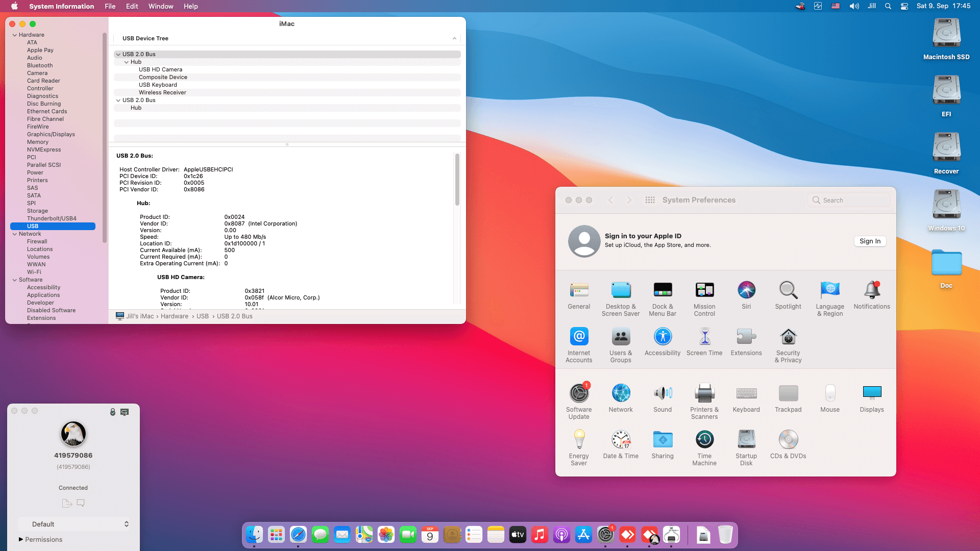Open the Trash in the Dock
This screenshot has height=551, width=980.
click(725, 535)
